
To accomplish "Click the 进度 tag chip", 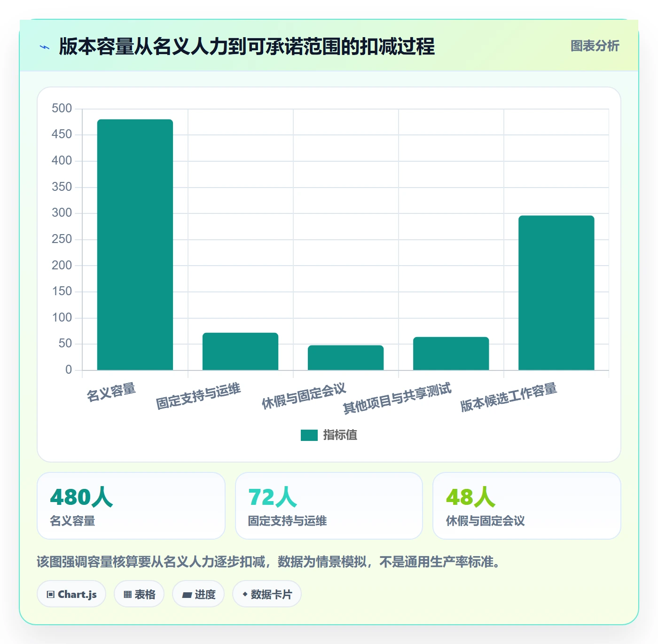I will [x=198, y=594].
